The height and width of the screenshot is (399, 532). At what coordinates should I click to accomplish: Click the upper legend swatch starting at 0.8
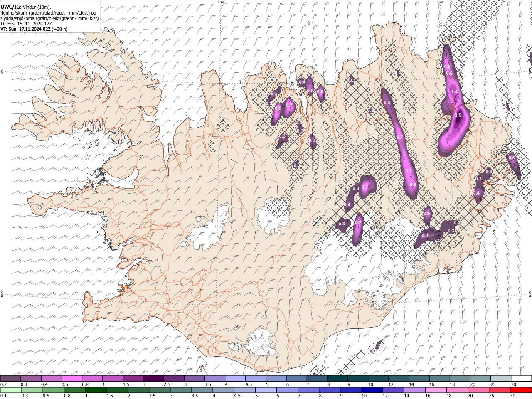point(92,378)
